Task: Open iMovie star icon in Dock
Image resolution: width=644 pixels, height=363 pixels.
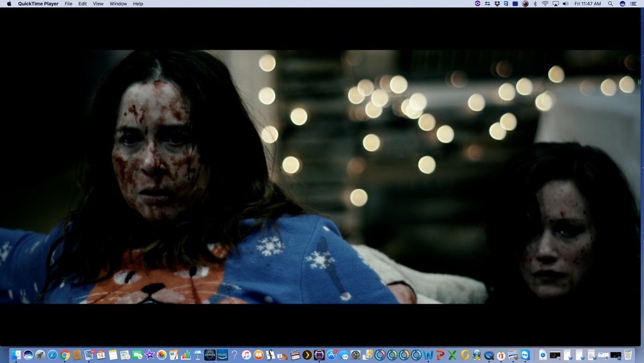Action: [x=149, y=355]
